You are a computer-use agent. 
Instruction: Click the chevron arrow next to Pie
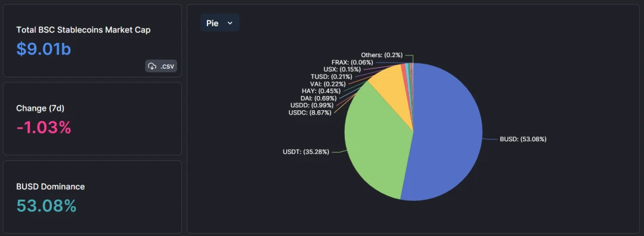pyautogui.click(x=230, y=23)
